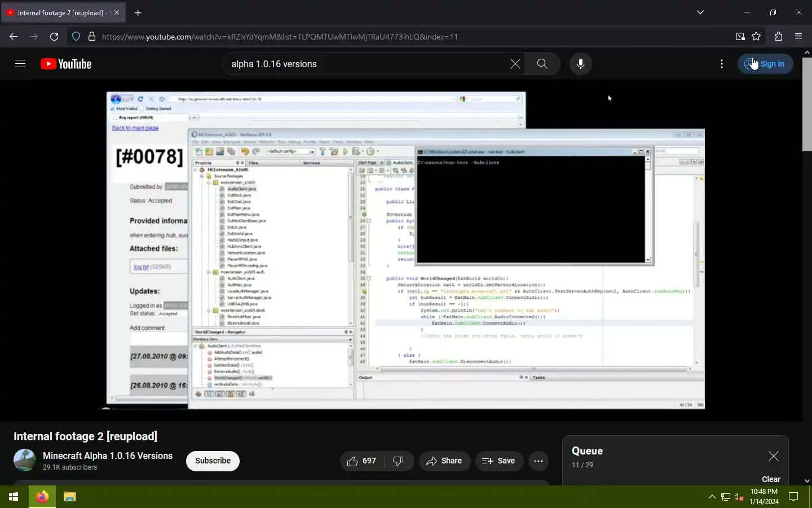
Task: Click the page vertical scrollbar thumb
Action: point(807,103)
